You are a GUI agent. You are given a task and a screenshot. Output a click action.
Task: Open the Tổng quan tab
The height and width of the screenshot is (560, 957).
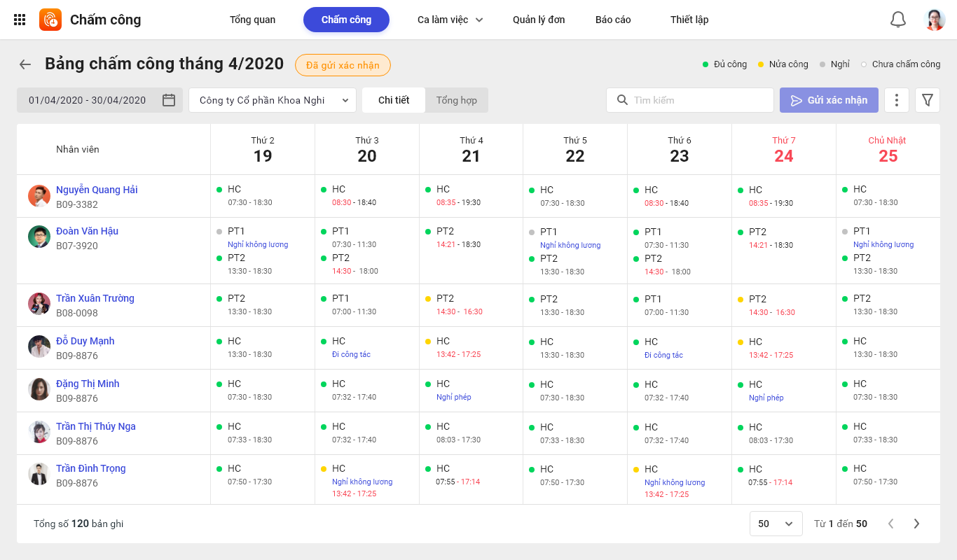point(252,20)
